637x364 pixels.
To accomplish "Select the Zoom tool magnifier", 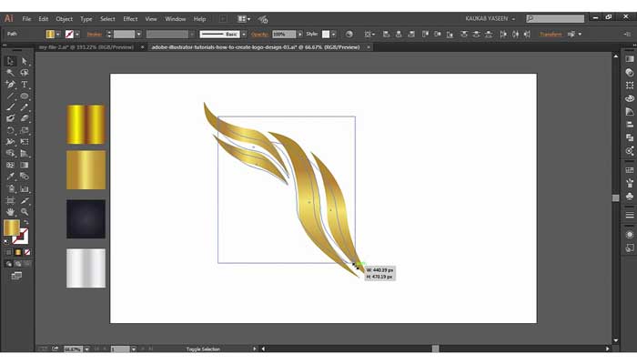I will [25, 211].
